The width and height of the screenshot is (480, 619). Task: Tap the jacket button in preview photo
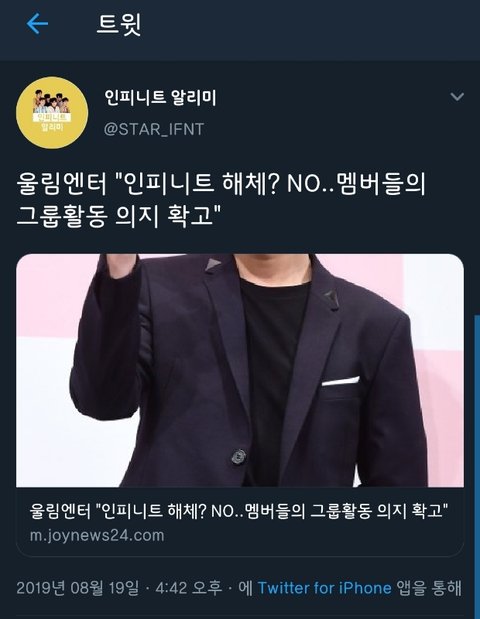point(238,456)
